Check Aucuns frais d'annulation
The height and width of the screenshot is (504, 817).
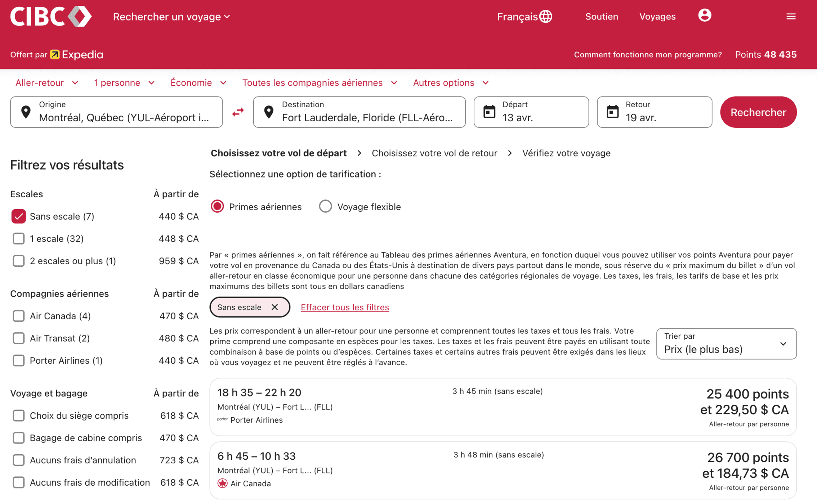tap(18, 460)
